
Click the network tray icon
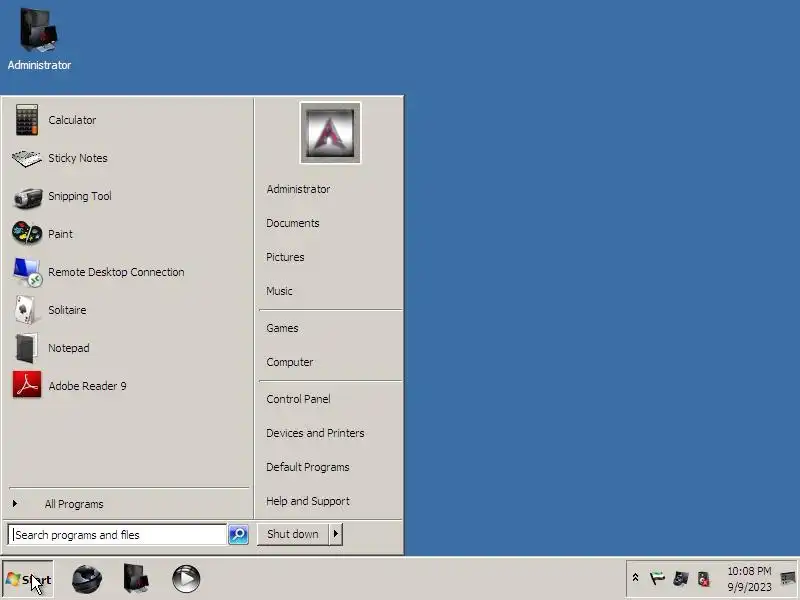click(x=681, y=579)
